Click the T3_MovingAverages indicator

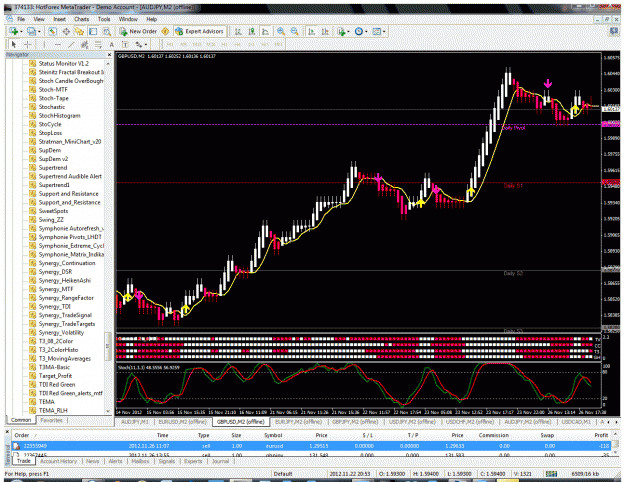[65, 358]
